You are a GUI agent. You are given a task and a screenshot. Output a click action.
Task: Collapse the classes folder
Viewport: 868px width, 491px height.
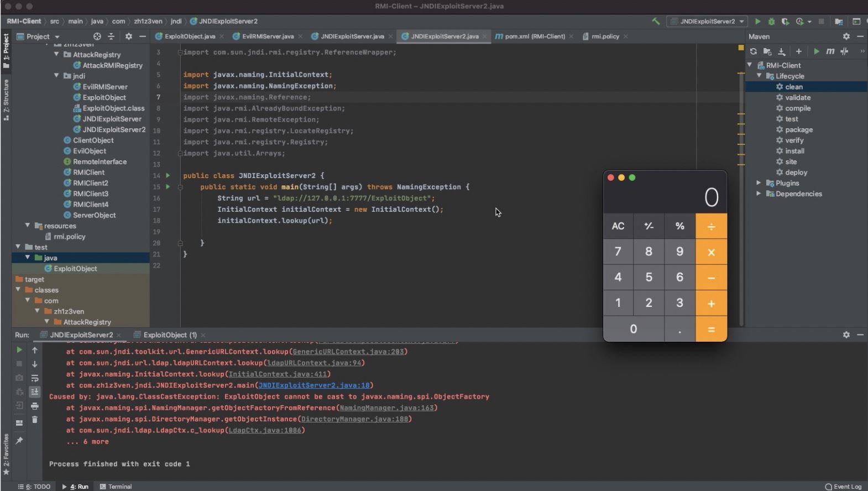[x=18, y=290]
